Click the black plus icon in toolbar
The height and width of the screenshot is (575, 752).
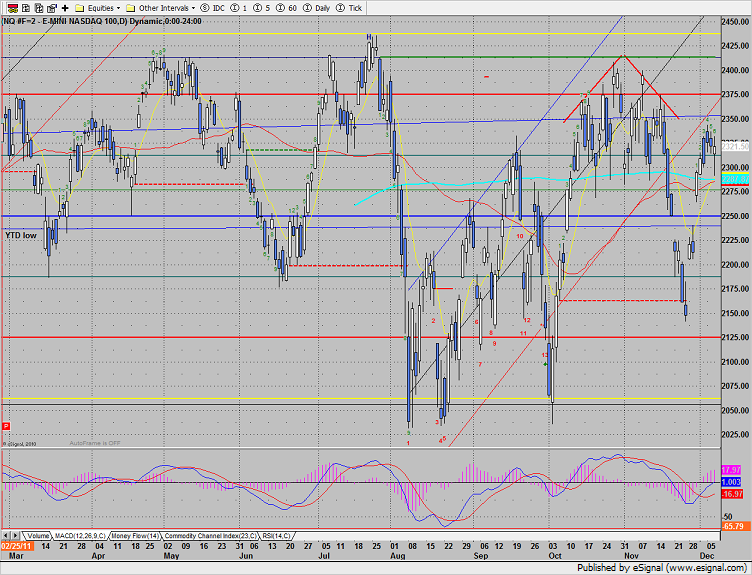click(x=65, y=8)
